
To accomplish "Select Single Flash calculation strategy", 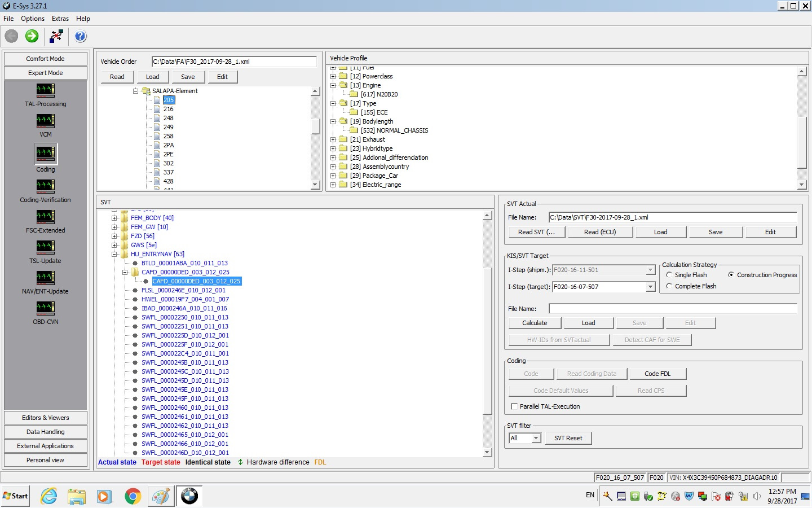I will coord(669,275).
